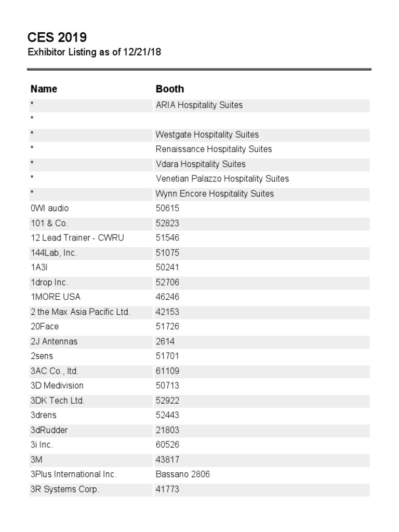The height and width of the screenshot is (532, 399).
Task: Click booth number 51075 for 144Lab
Action: (x=167, y=253)
